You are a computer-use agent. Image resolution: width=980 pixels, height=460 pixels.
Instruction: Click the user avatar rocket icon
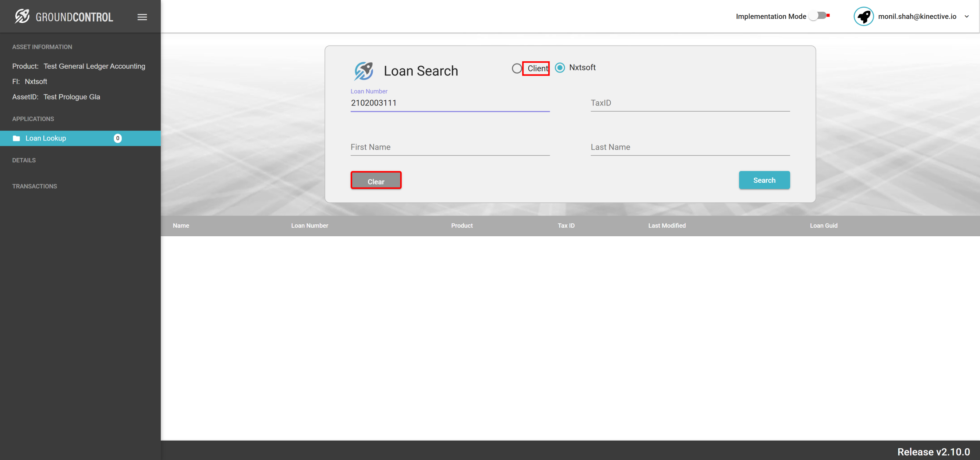[863, 16]
